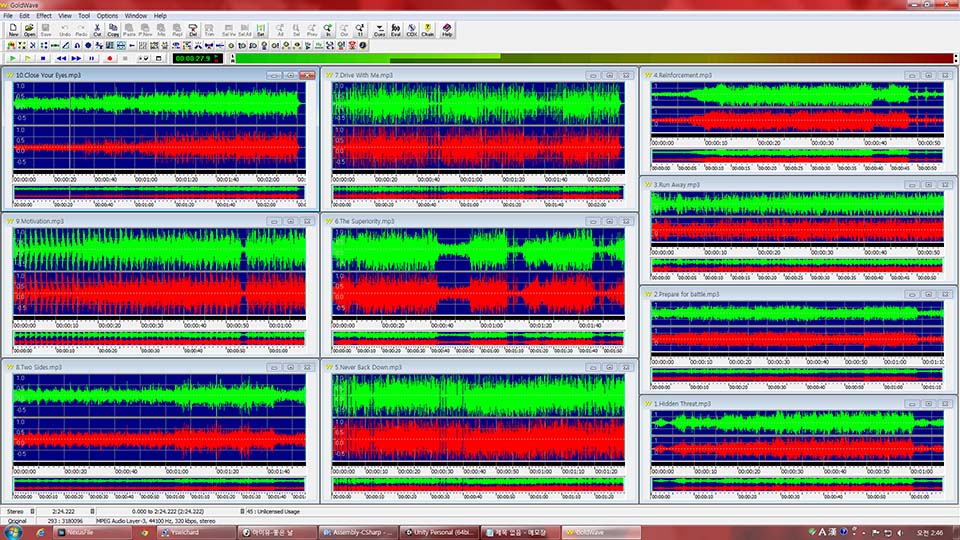Open the Eval expression evaluator icon
The image size is (960, 540).
pyautogui.click(x=396, y=30)
